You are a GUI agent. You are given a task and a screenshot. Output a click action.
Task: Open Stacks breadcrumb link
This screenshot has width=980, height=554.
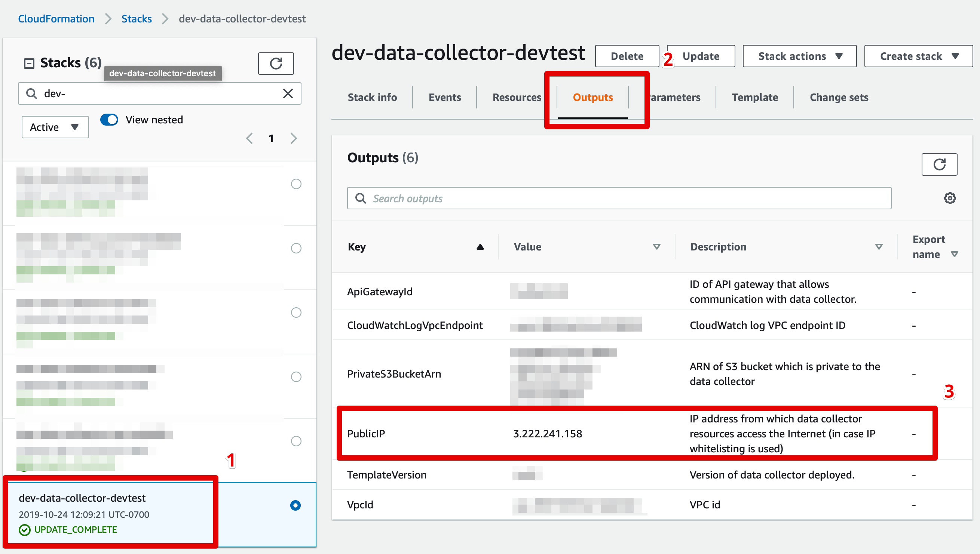pos(136,19)
